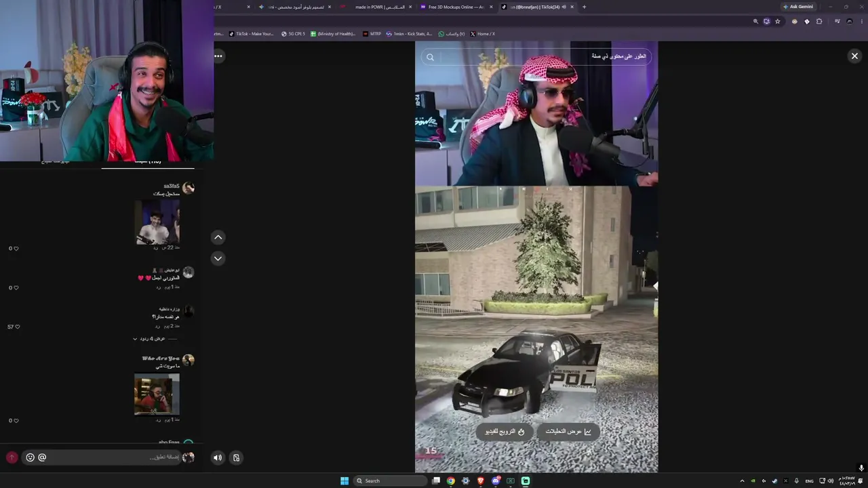Switch to the Free 3D Mockups Online tab
The width and height of the screenshot is (868, 488).
point(456,7)
